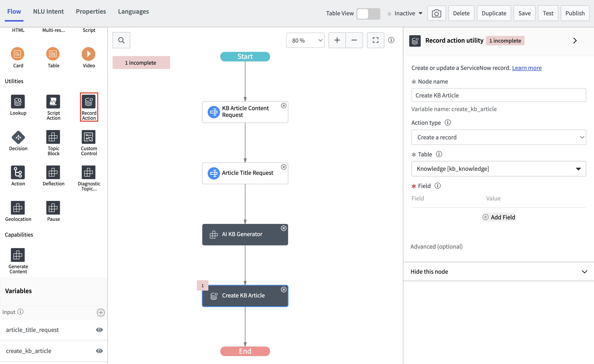This screenshot has height=364, width=594.
Task: Click the Node name input field
Action: [498, 95]
